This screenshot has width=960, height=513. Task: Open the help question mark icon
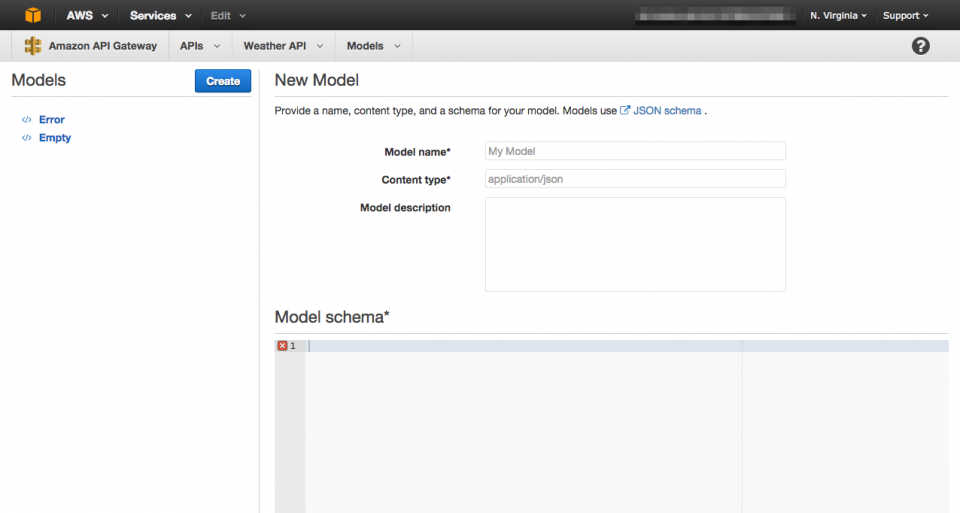920,46
